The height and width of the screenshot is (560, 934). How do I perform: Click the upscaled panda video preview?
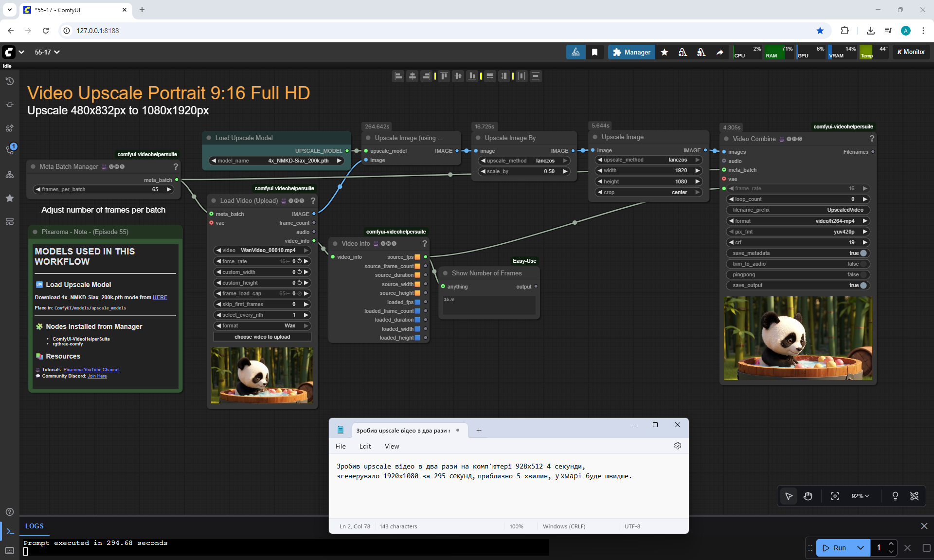pos(797,338)
